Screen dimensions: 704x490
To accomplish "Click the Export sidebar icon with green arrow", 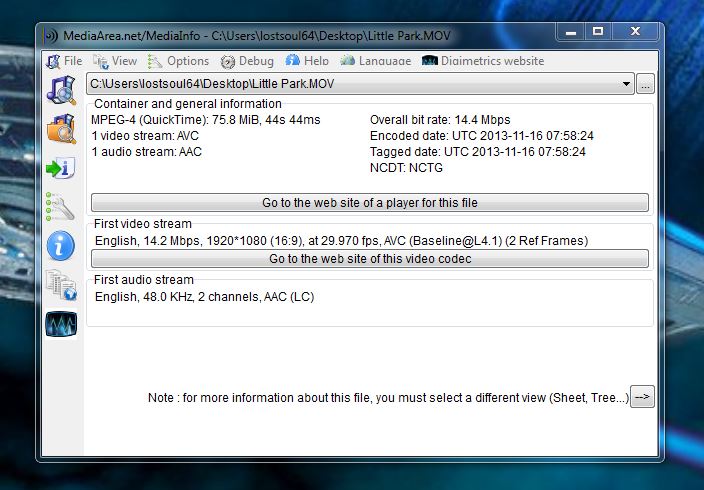I will (61, 168).
